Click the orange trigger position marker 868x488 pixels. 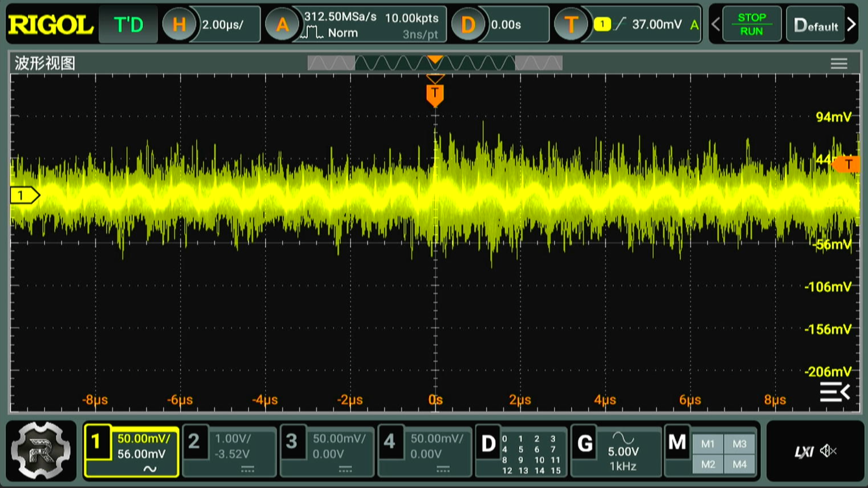tap(435, 94)
